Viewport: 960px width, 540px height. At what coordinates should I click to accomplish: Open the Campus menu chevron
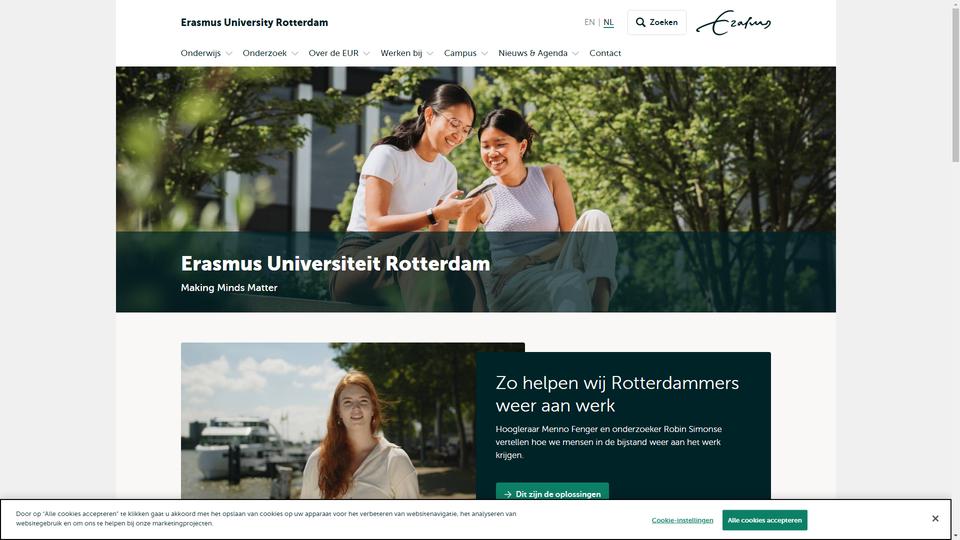485,53
